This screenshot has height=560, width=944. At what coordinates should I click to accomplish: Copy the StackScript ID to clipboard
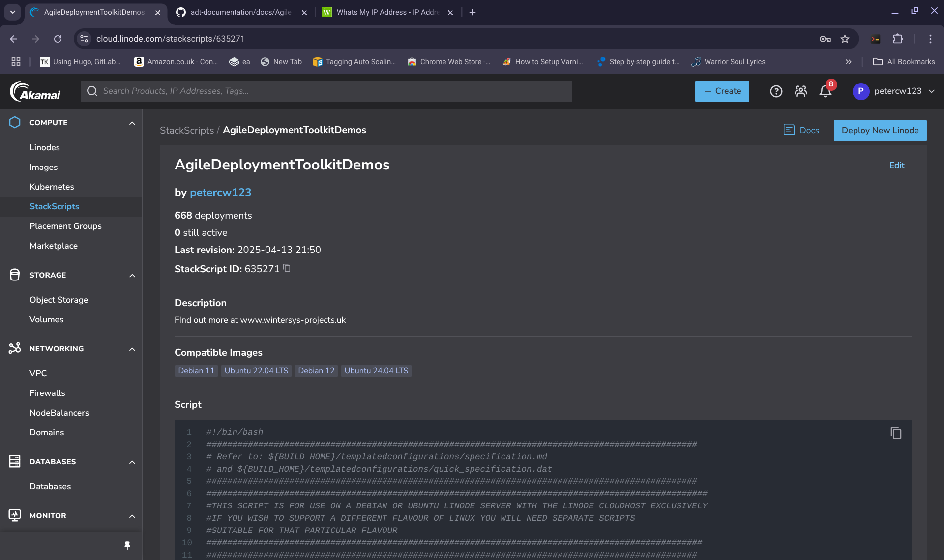tap(287, 268)
